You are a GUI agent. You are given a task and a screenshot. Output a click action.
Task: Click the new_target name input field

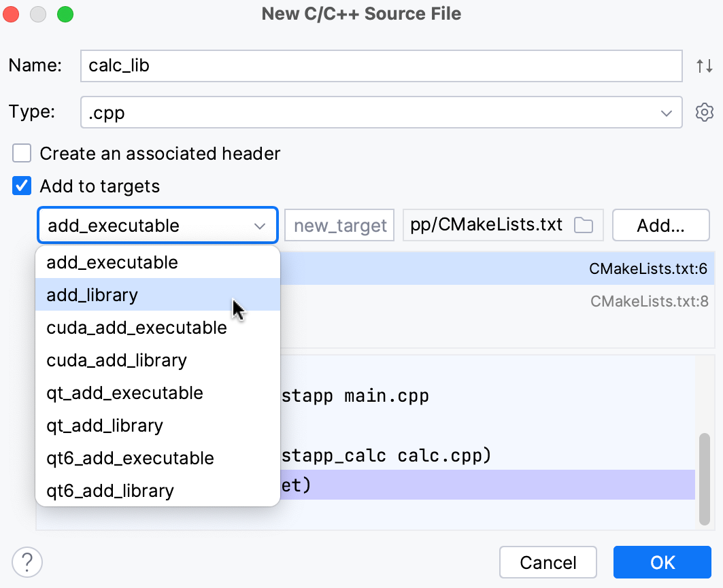point(339,226)
